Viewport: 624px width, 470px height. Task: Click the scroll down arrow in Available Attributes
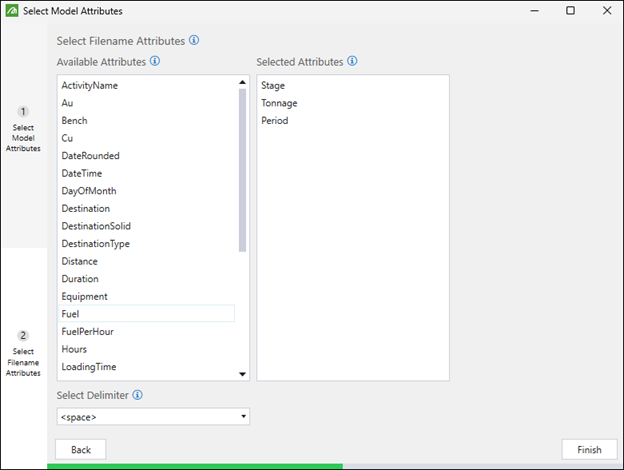(242, 374)
